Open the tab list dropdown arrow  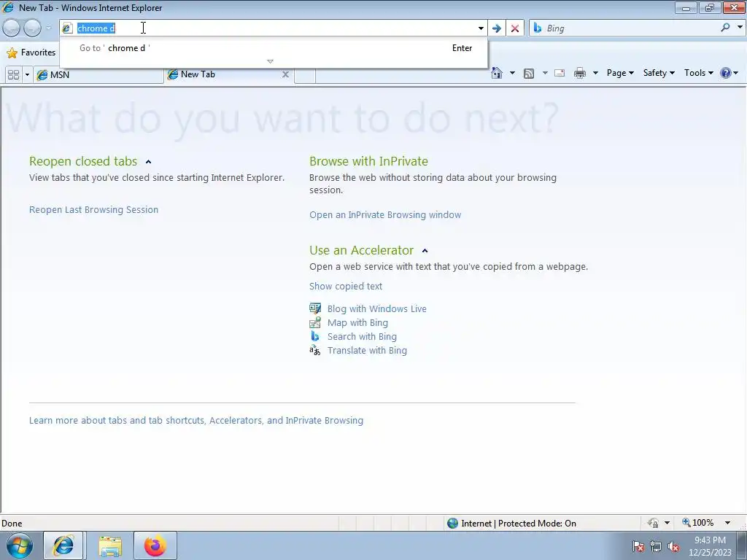27,75
